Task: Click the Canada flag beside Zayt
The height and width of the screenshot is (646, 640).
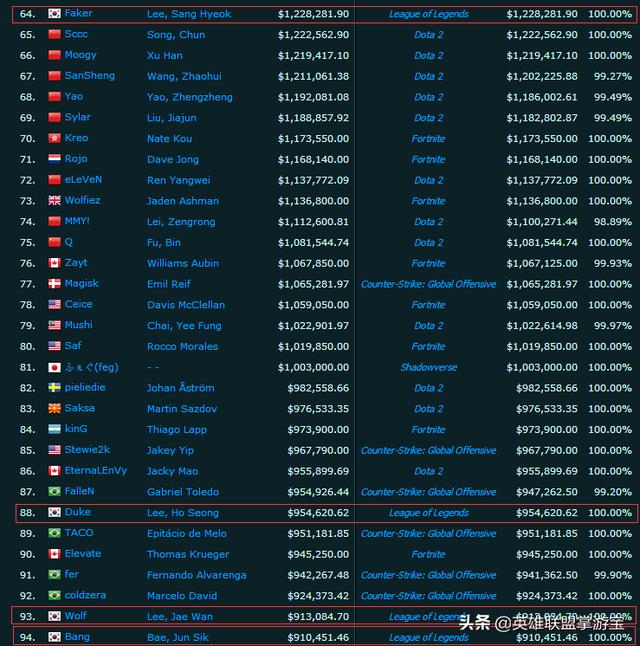Action: 54,262
